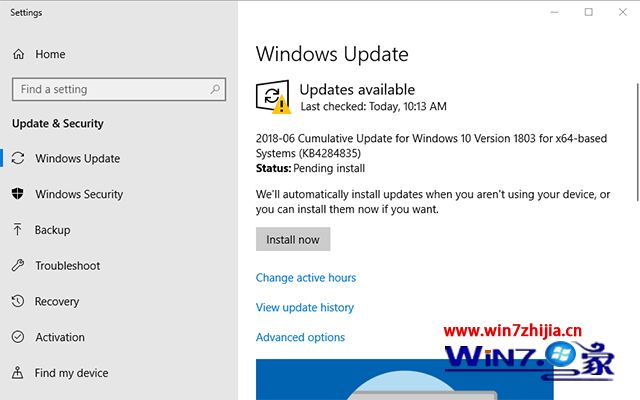Screen dimensions: 640x400
Task: Click the Recovery clock icon
Action: coord(18,301)
